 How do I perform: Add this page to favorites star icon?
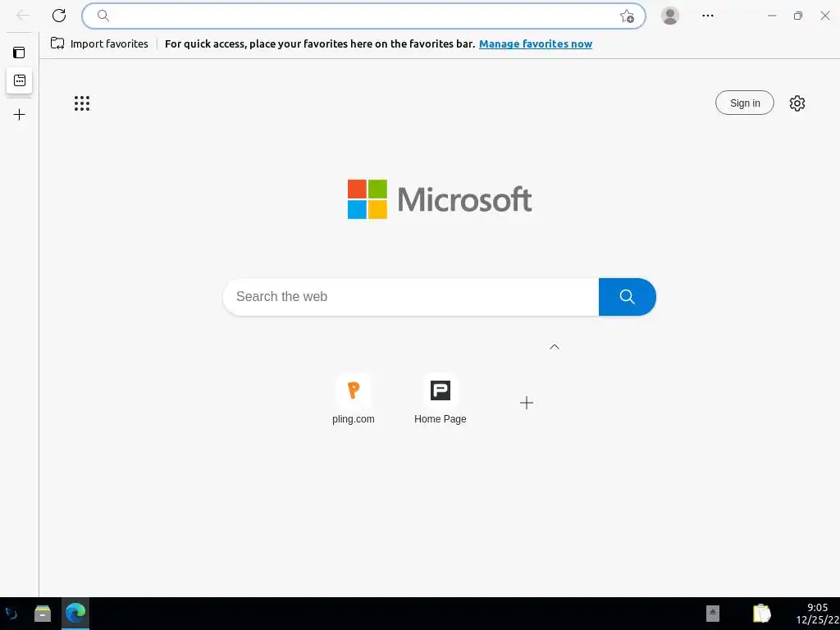(x=627, y=16)
